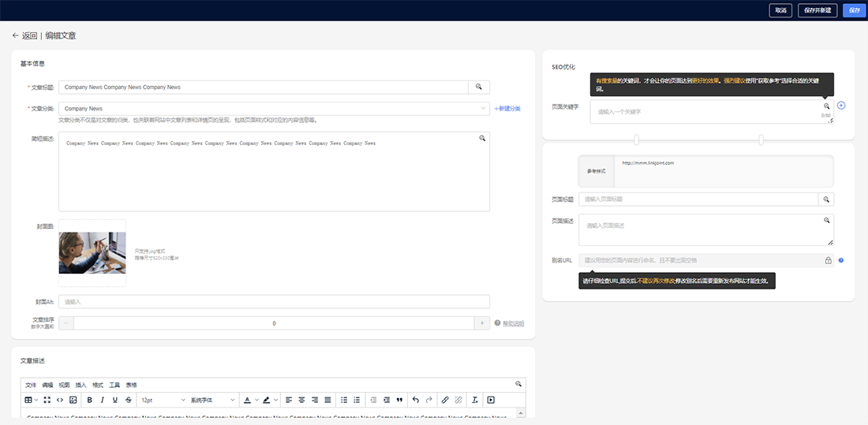This screenshot has height=425, width=868.
Task: Click the search icon in 页面关键字 field
Action: [x=826, y=106]
